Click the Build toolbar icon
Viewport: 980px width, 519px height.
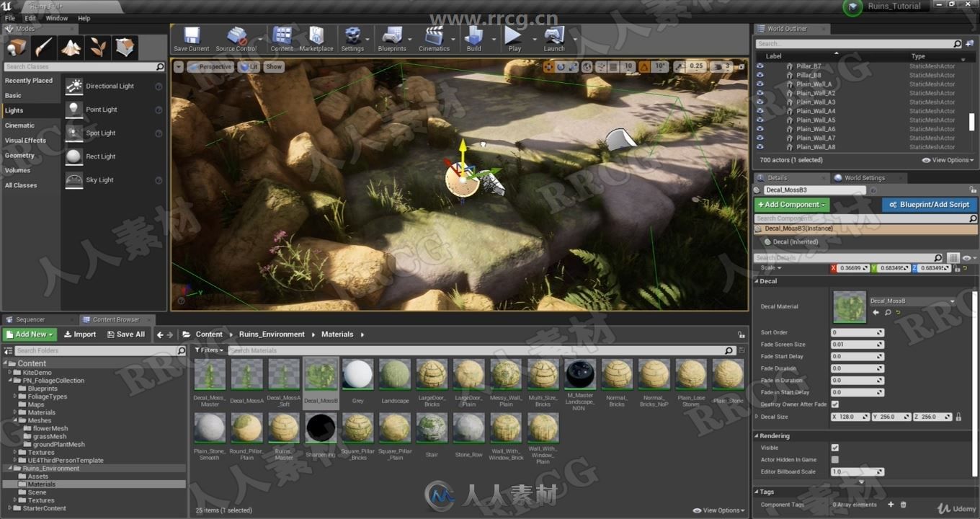tap(473, 39)
